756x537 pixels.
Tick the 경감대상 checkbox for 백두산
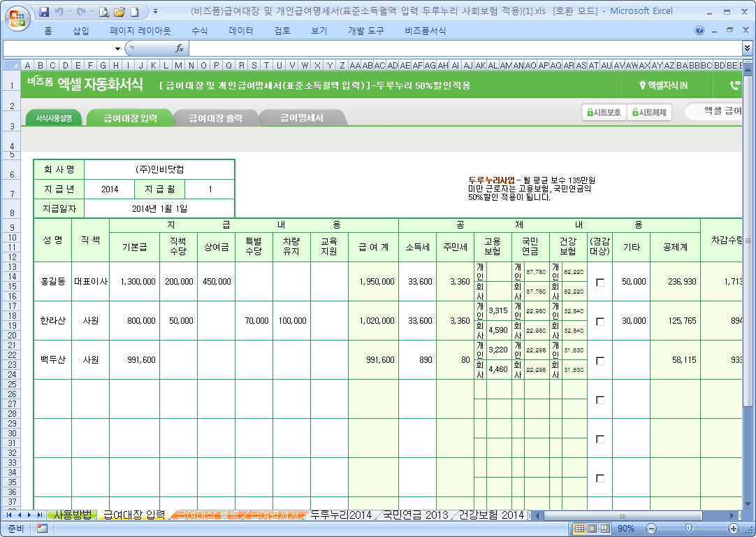[x=599, y=360]
